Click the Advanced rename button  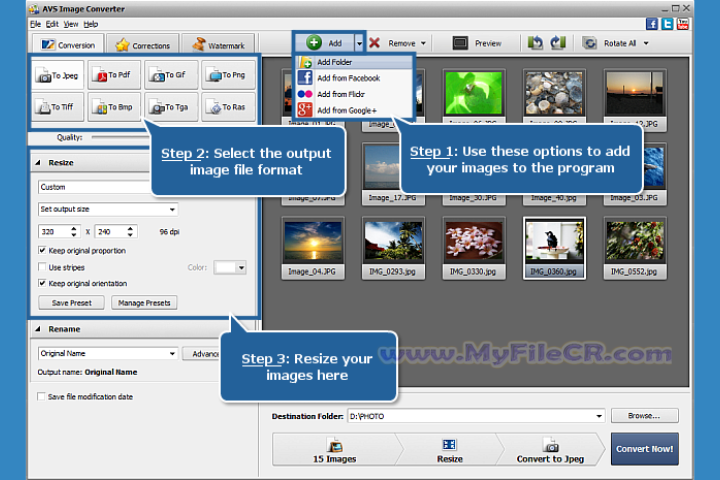[201, 354]
